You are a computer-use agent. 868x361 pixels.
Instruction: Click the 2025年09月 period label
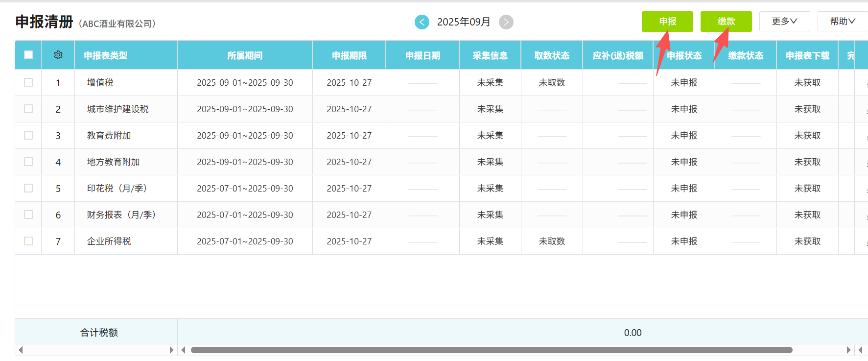point(464,22)
